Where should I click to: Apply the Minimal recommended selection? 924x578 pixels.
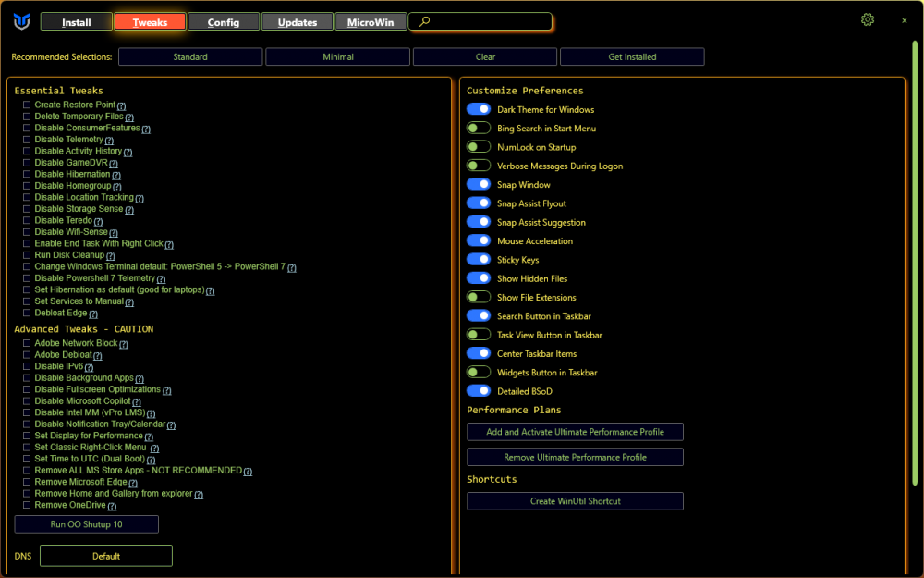tap(337, 56)
